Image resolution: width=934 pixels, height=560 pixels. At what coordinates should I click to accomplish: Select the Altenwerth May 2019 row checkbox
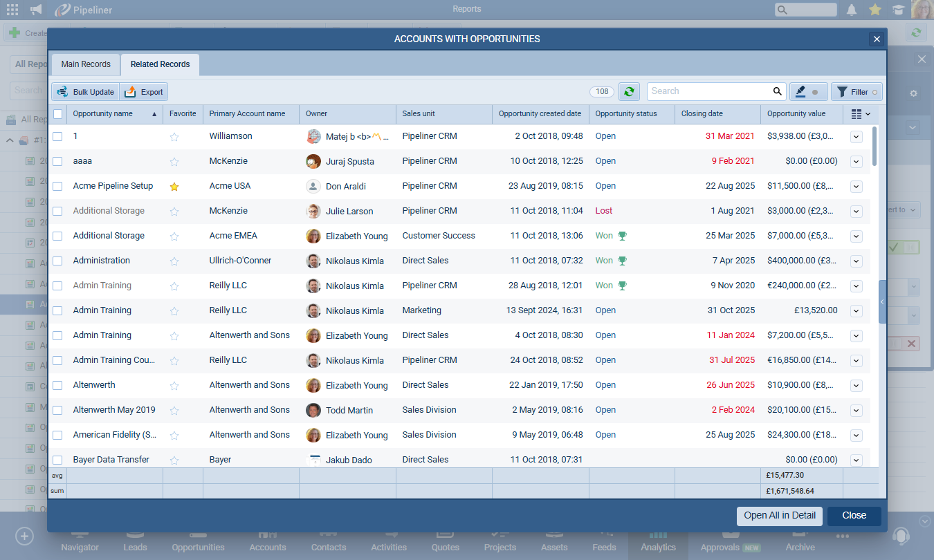[x=58, y=410]
